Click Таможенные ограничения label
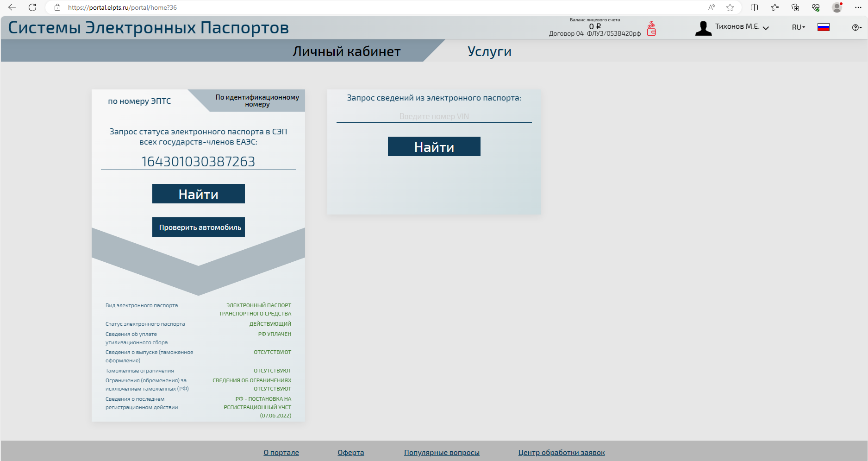Image resolution: width=868 pixels, height=461 pixels. pos(140,371)
